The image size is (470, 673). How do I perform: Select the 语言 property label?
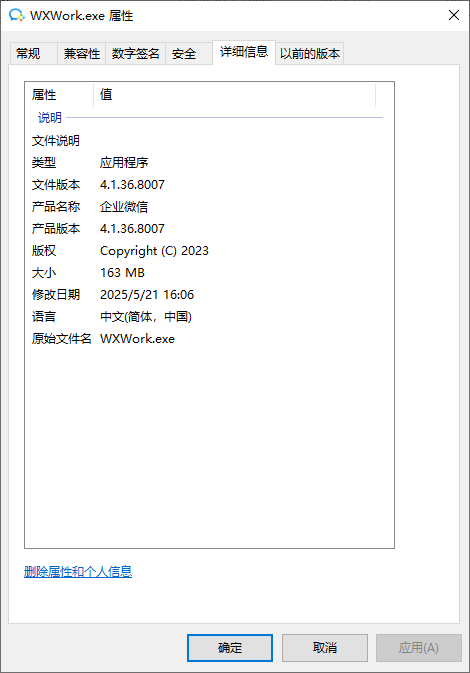(44, 317)
